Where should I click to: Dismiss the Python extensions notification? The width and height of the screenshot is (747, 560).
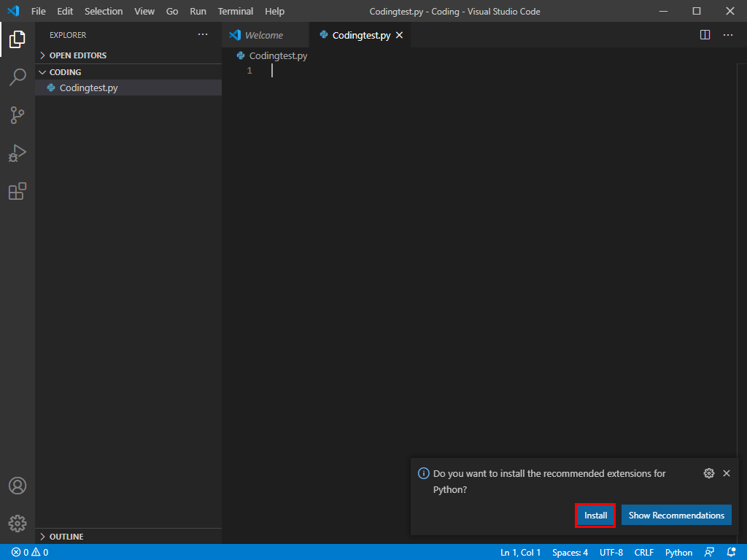[727, 473]
